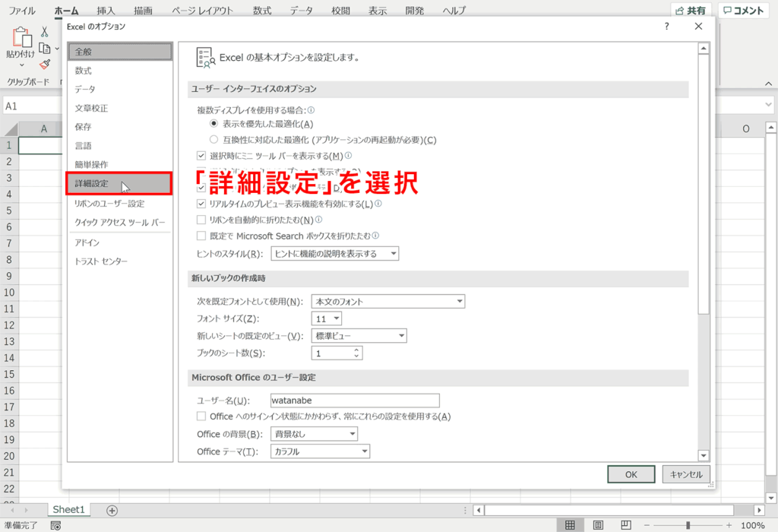Select optimize for compatibility radio
This screenshot has height=532, width=778.
(213, 139)
